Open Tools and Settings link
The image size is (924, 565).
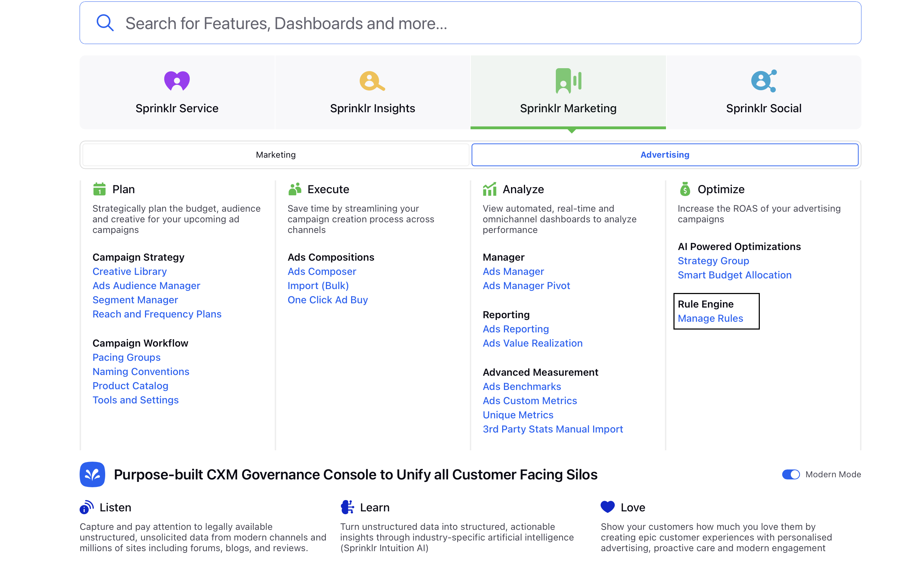(135, 400)
